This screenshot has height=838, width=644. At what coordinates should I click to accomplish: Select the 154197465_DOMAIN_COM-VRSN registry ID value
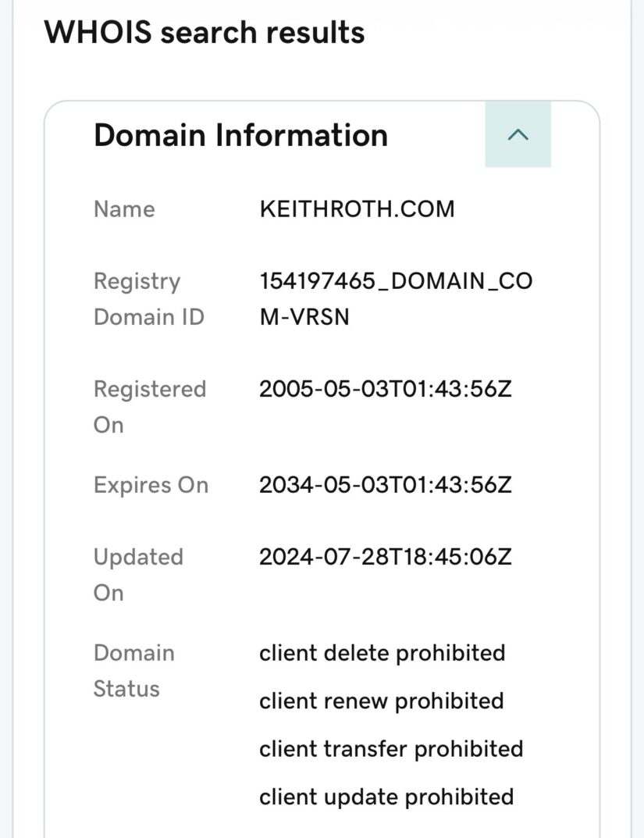point(396,281)
